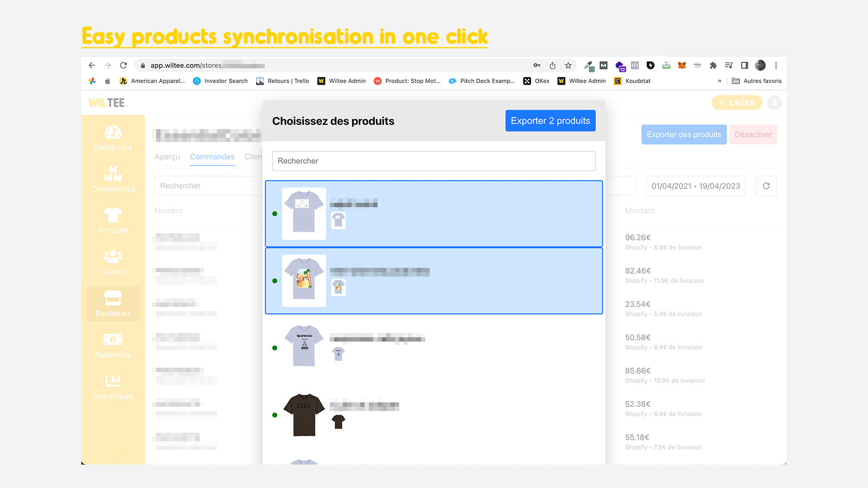Open the Product: Stop Mot... bookmark
Screen dimensions: 868x488
click(407, 81)
